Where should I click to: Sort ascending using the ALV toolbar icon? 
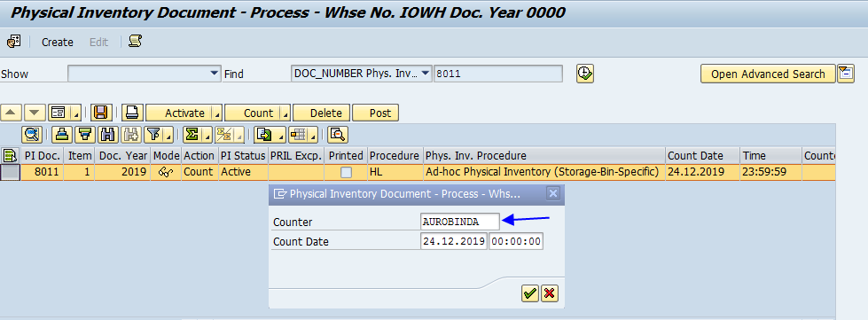[63, 135]
